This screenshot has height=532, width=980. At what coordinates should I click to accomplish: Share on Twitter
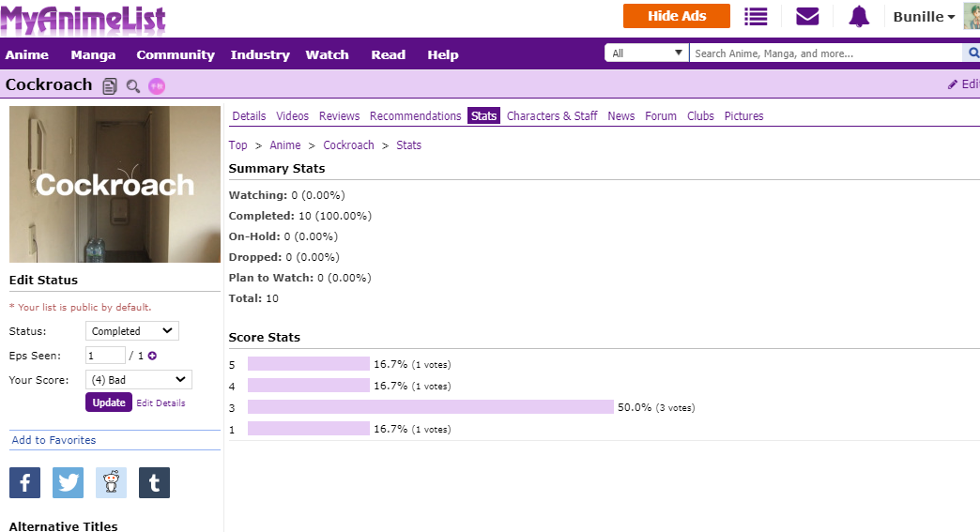(x=68, y=482)
